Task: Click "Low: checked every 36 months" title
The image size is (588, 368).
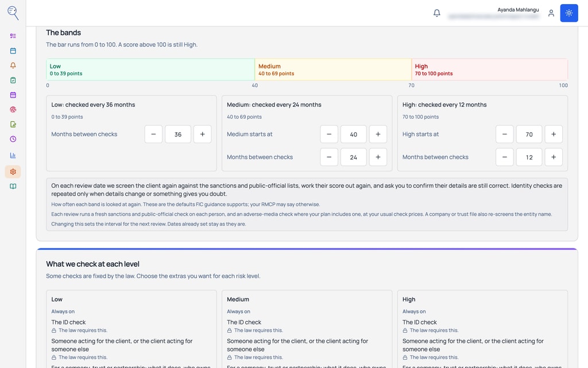Action: click(93, 105)
